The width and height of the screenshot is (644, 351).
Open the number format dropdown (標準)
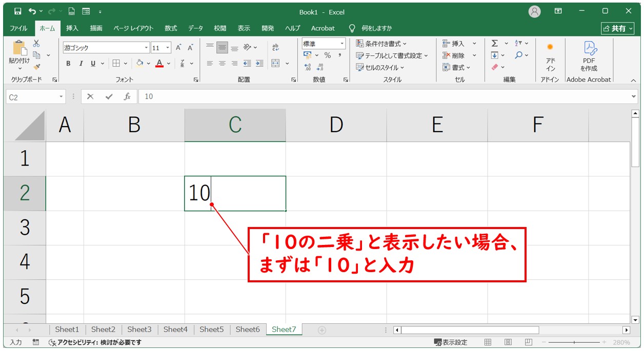tap(341, 44)
